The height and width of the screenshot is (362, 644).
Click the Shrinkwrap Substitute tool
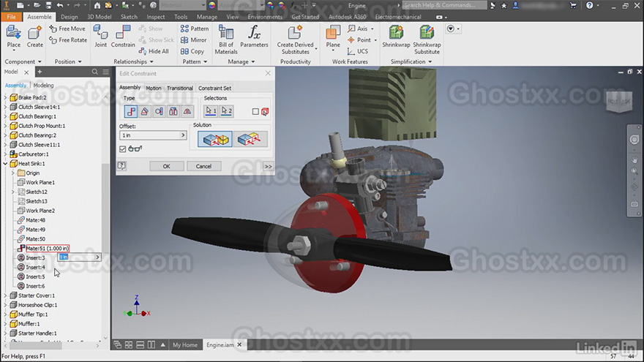point(427,39)
